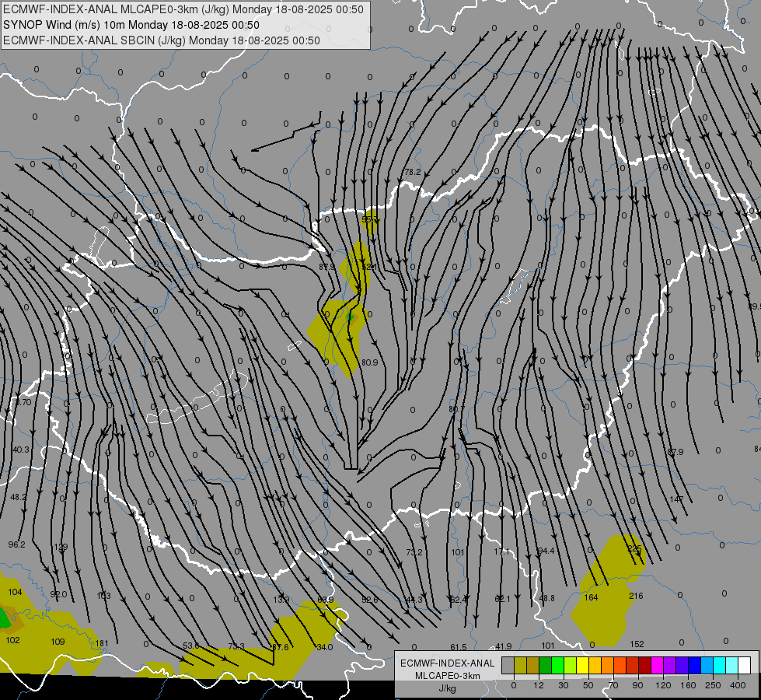Viewport: 761px width, 700px height.
Task: Click the map value 147
Action: click(676, 499)
